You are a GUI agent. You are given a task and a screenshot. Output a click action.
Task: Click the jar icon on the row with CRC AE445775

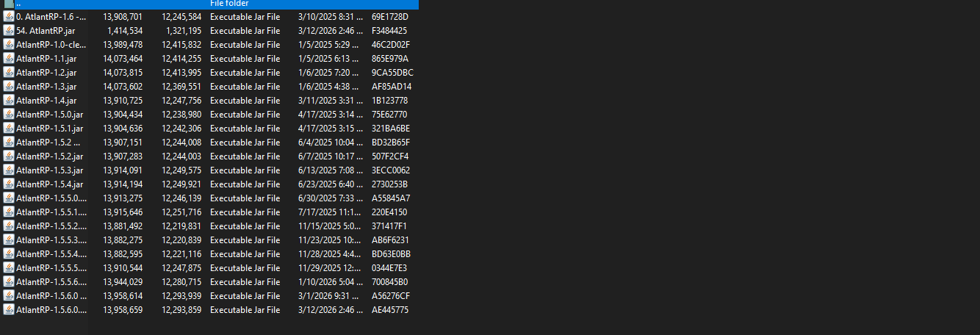9,309
